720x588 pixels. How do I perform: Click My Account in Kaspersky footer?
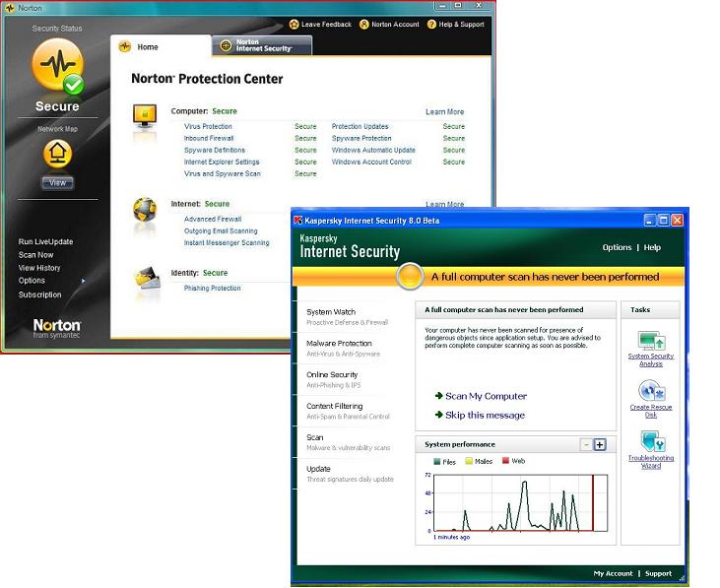coord(613,573)
